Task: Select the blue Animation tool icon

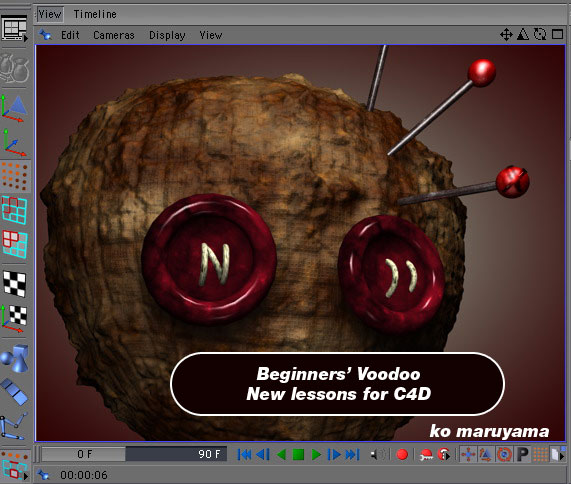Action: click(x=15, y=392)
